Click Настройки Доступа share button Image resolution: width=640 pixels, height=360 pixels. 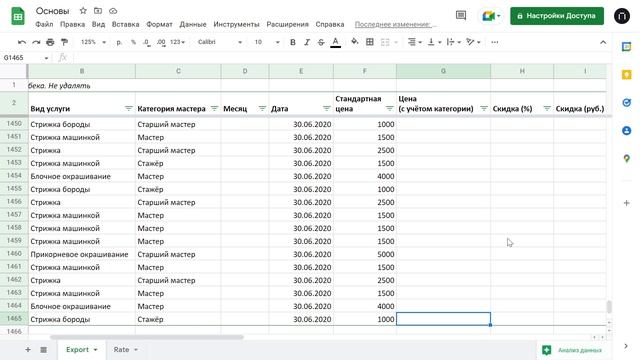click(557, 16)
